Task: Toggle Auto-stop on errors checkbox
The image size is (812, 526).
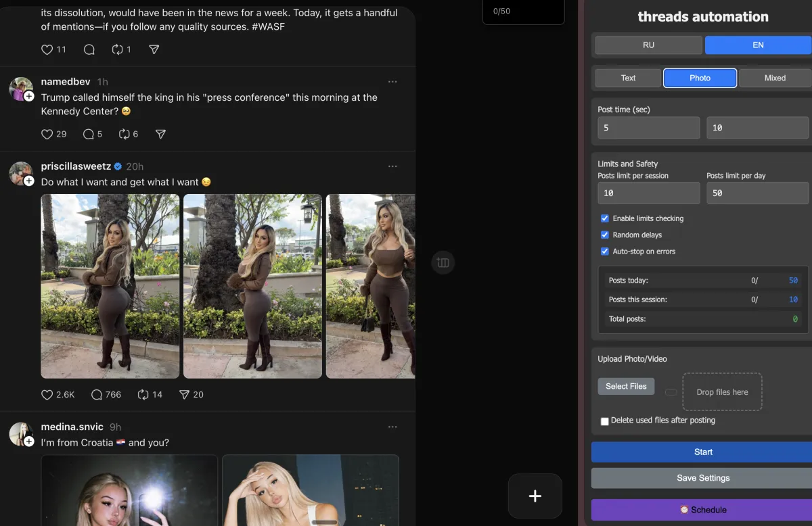Action: [605, 252]
